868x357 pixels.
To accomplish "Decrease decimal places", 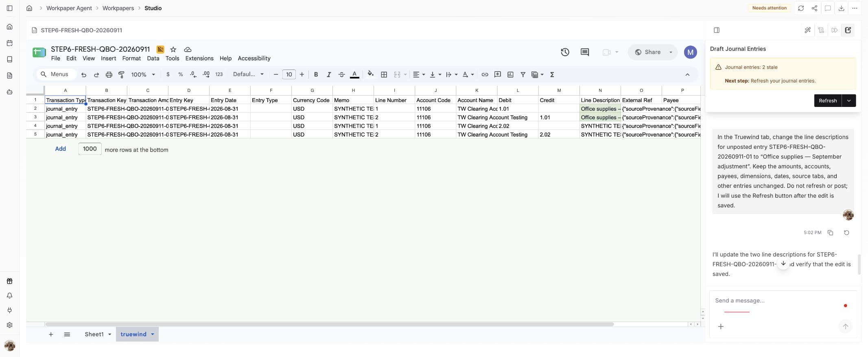I will [x=193, y=74].
